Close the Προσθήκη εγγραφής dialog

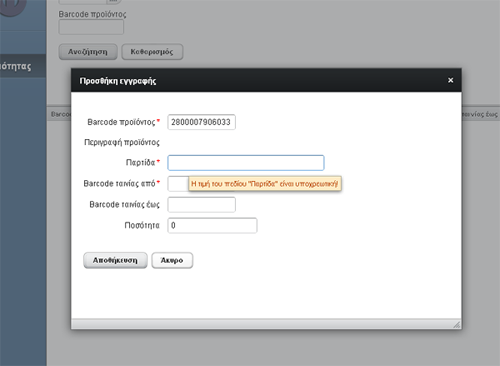pyautogui.click(x=450, y=80)
